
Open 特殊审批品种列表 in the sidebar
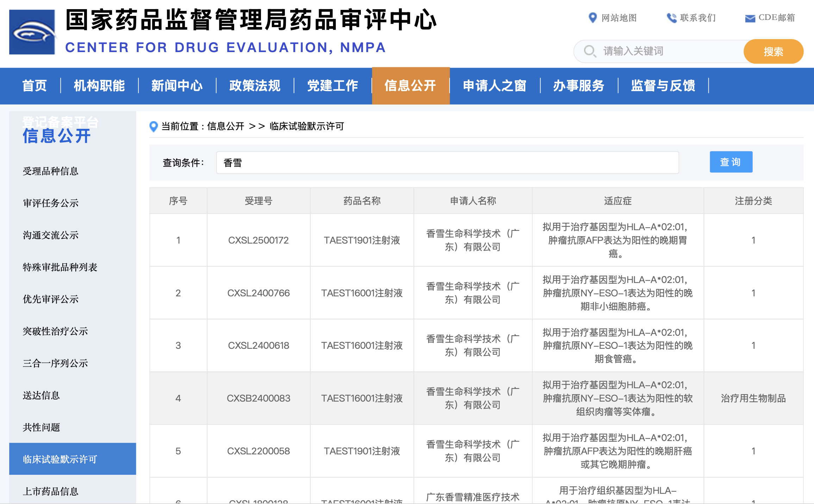point(60,267)
